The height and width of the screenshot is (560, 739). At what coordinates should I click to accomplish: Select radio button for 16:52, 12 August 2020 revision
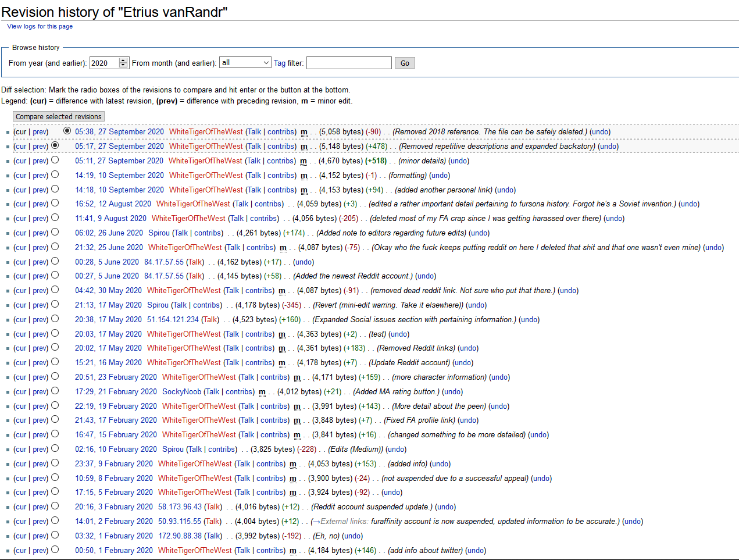pos(55,203)
